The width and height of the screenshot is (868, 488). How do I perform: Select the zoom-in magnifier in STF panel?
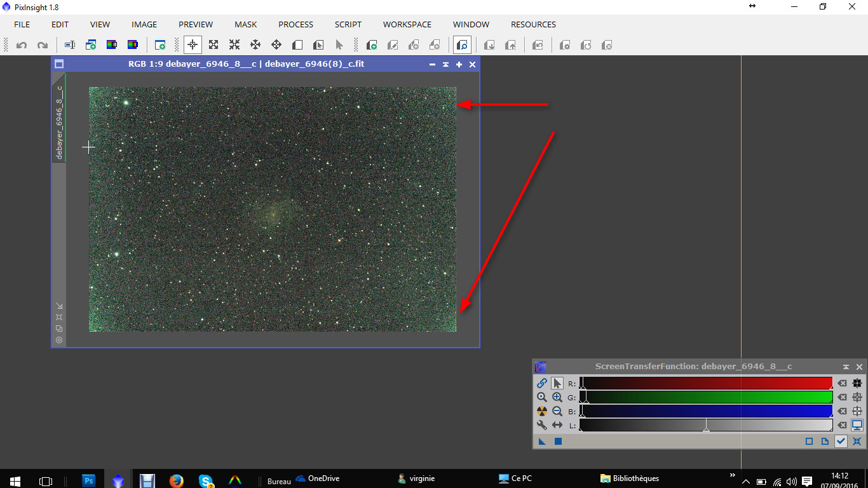(x=557, y=397)
